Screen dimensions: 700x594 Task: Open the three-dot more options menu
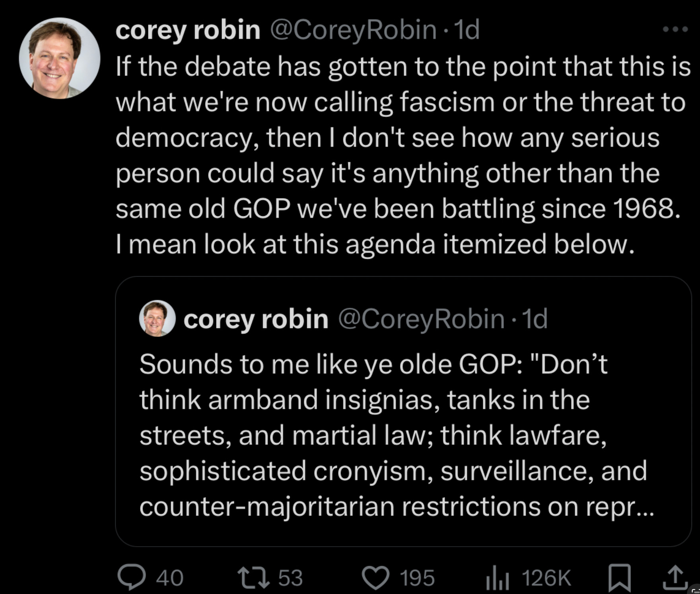click(675, 29)
